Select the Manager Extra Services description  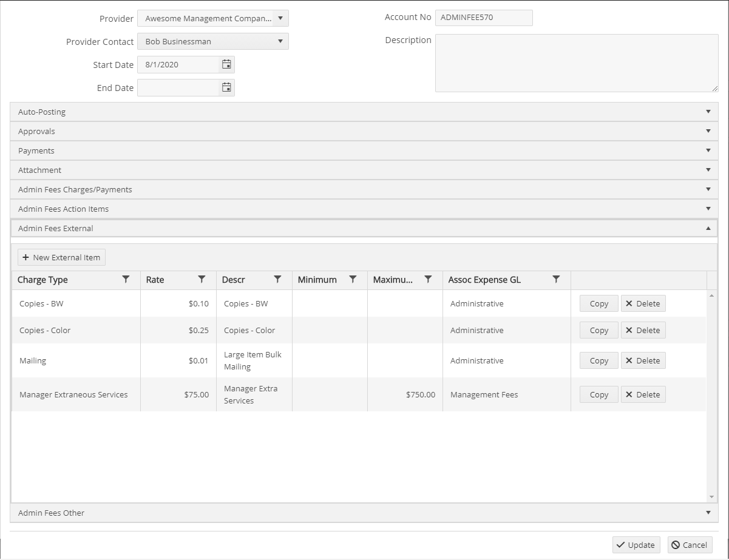click(254, 394)
